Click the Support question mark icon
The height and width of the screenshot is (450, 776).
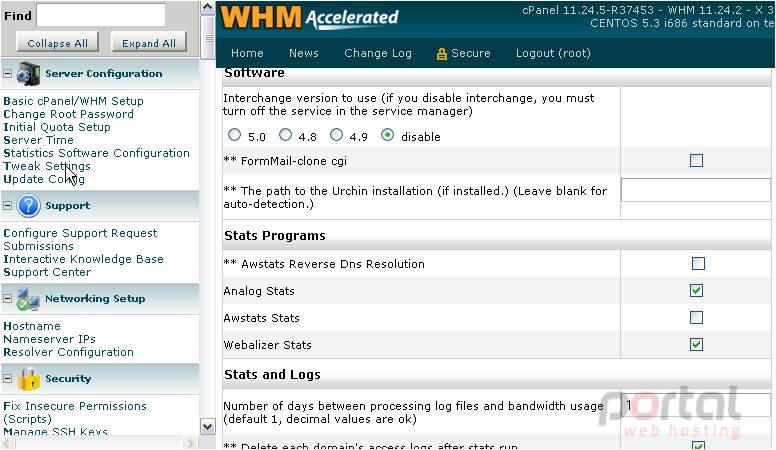tap(28, 205)
